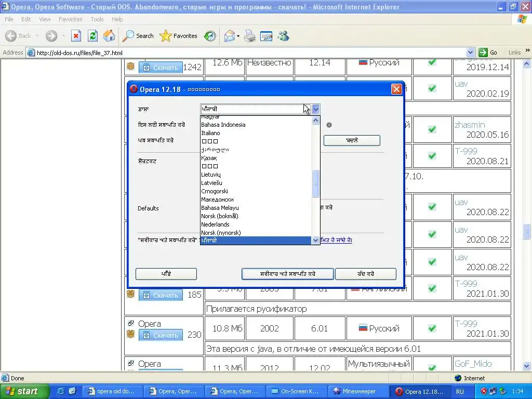Click the RU language indicator in taskbar

(460, 392)
